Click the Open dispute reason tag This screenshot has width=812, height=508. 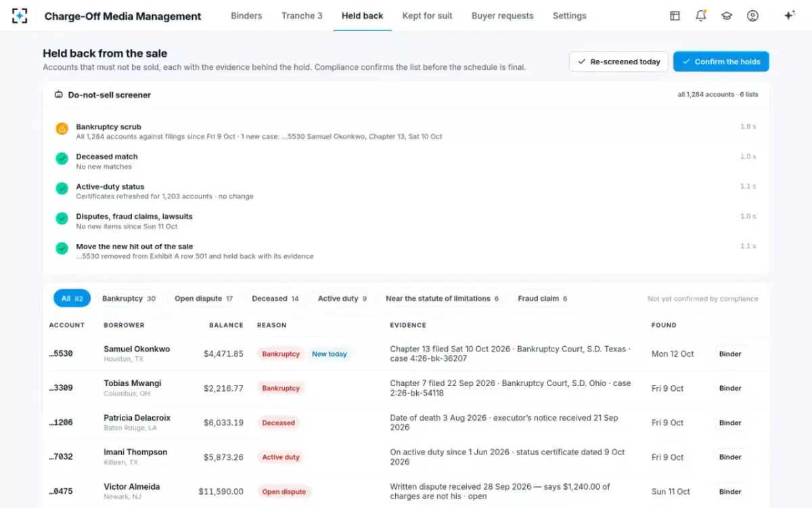pos(284,492)
